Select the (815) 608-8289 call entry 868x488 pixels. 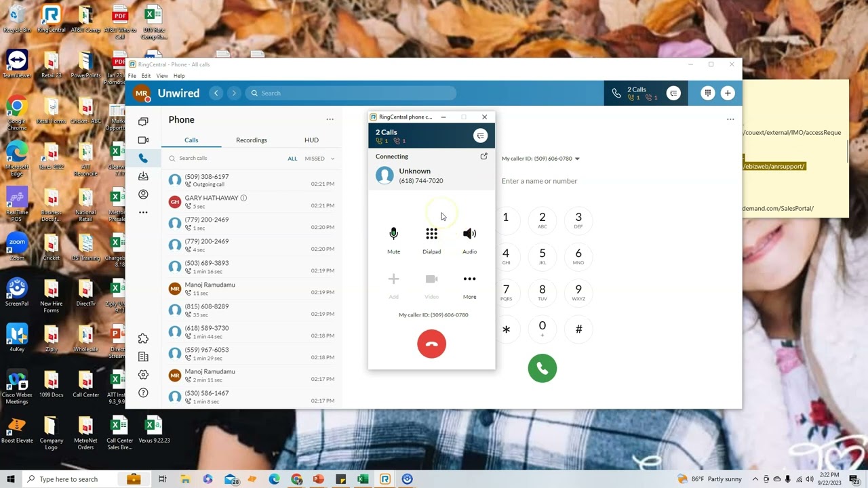point(251,310)
